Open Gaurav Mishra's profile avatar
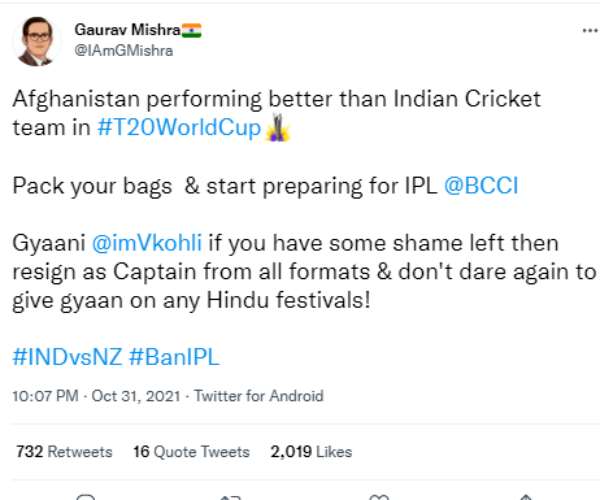The height and width of the screenshot is (500, 600). tap(34, 41)
